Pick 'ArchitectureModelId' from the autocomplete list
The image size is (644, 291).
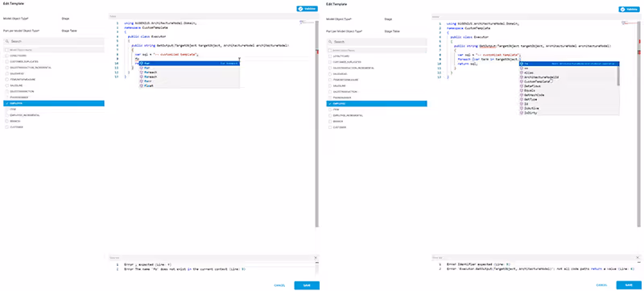click(x=568, y=77)
